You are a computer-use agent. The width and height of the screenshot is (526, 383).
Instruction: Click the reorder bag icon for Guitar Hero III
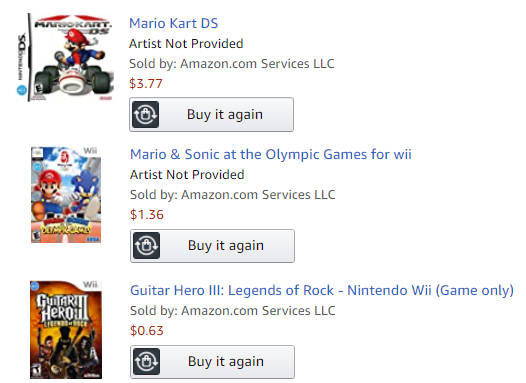146,362
